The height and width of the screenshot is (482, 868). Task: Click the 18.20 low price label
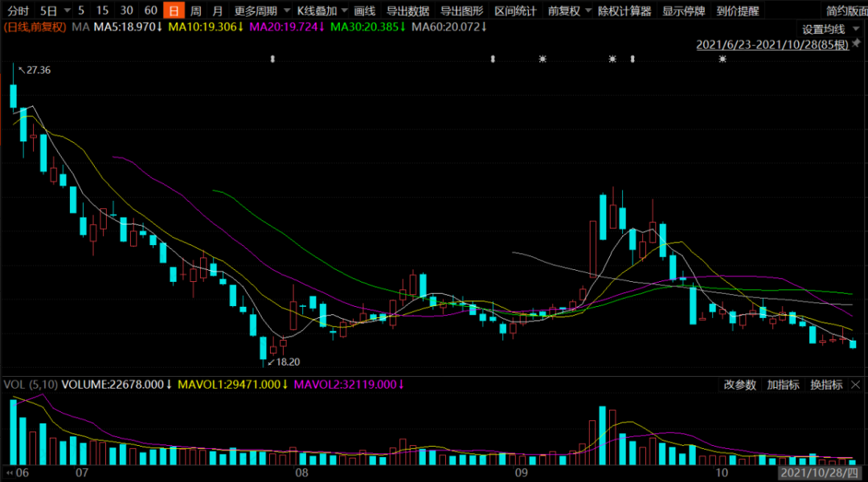[x=288, y=362]
